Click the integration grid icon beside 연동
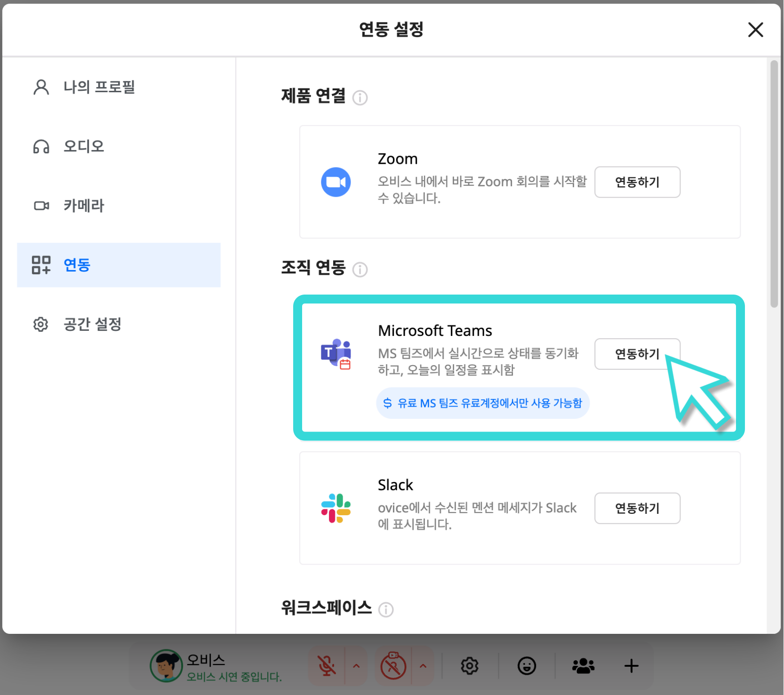 tap(41, 265)
